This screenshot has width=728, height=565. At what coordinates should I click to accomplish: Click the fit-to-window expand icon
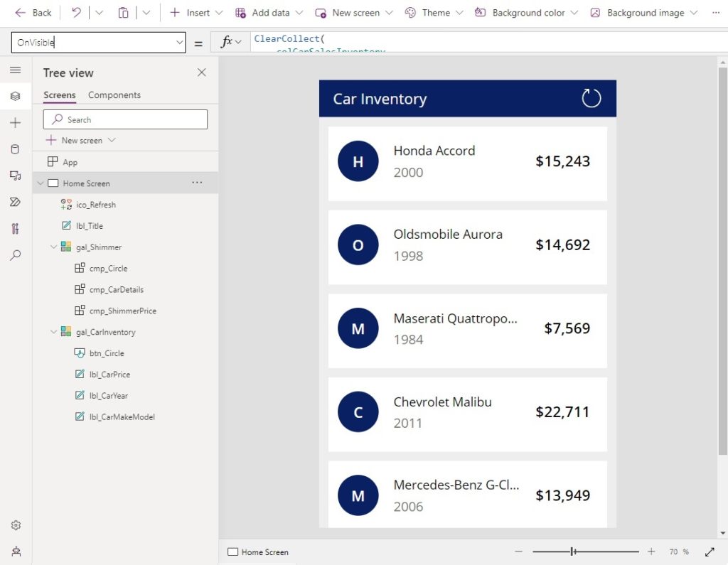(709, 551)
